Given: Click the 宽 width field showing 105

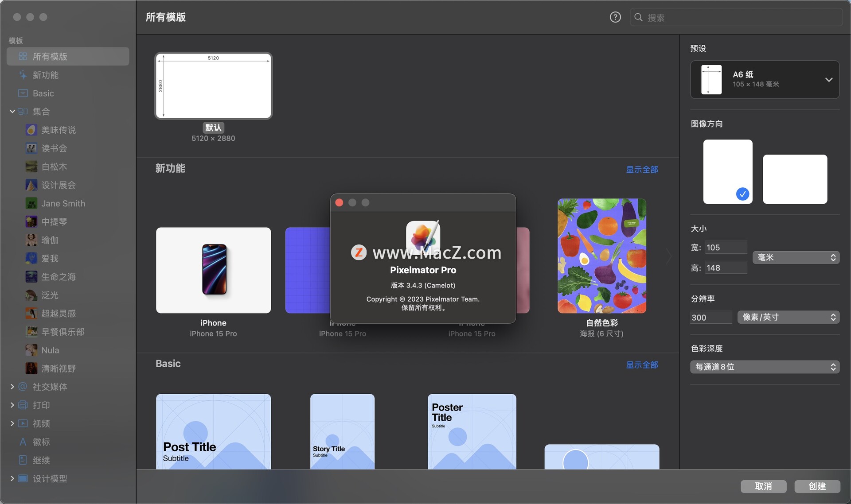Looking at the screenshot, I should pos(725,248).
